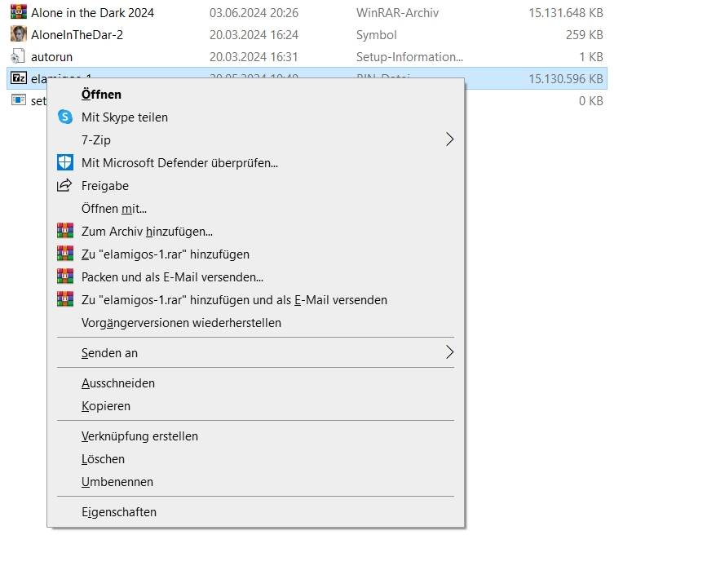This screenshot has height=588, width=707.
Task: Click the Skype icon in the context menu
Action: 65,117
